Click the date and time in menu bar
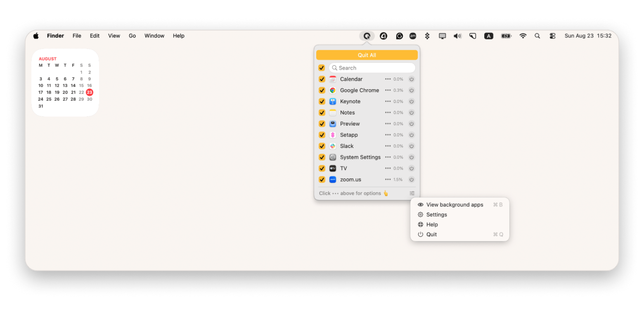The image size is (644, 309). pos(588,36)
